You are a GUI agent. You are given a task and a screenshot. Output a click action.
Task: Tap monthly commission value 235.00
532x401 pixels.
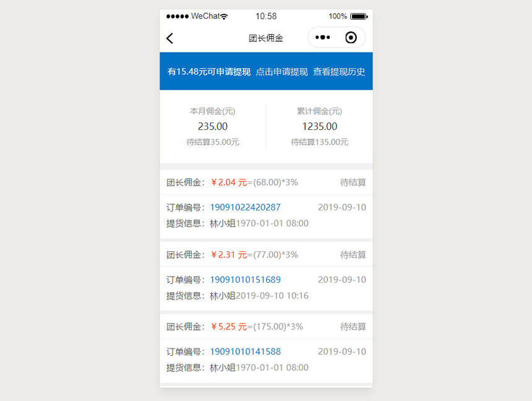[x=213, y=126]
